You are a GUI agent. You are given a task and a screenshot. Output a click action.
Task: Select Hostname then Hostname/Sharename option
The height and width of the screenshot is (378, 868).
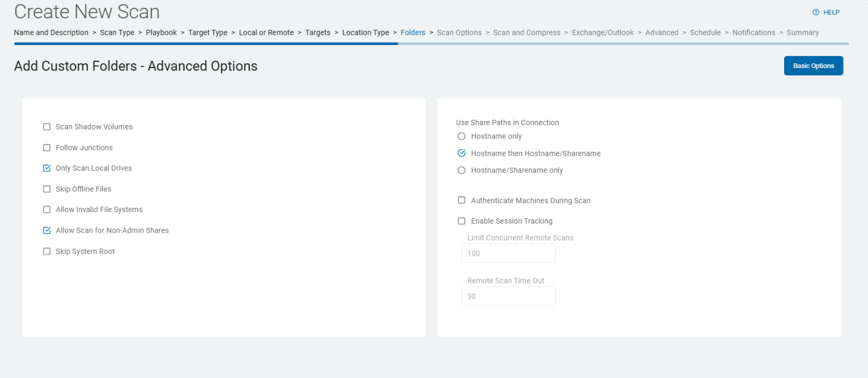(462, 153)
